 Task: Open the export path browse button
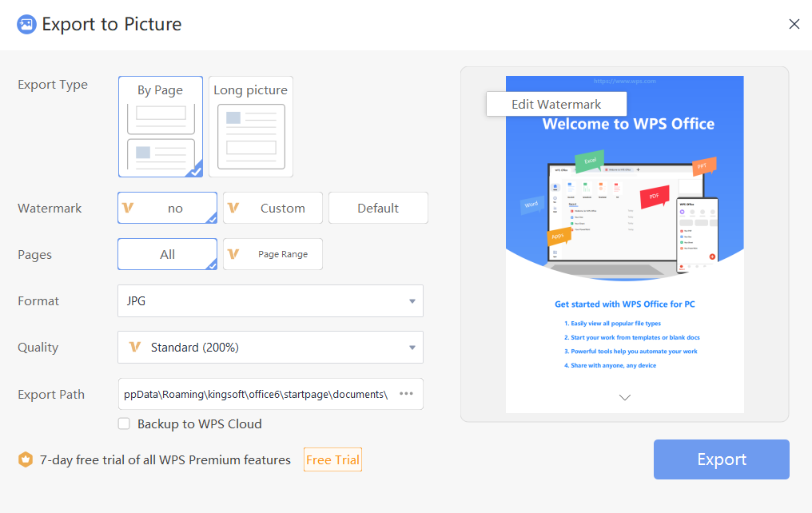pos(406,394)
